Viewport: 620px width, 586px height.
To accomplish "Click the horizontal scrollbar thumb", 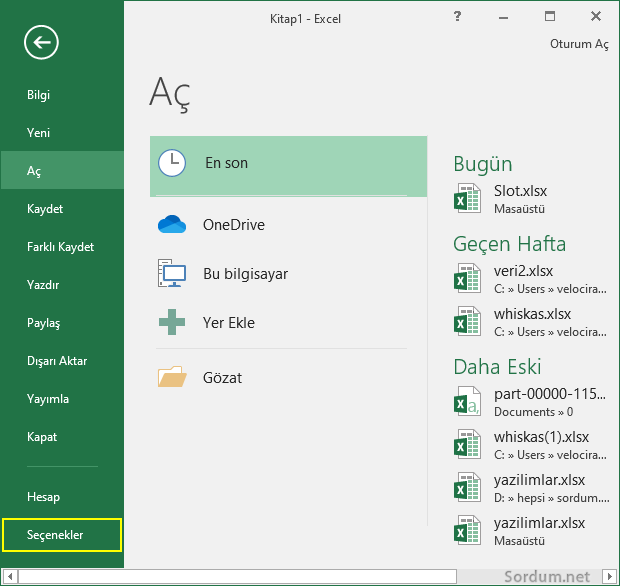I will 237,577.
